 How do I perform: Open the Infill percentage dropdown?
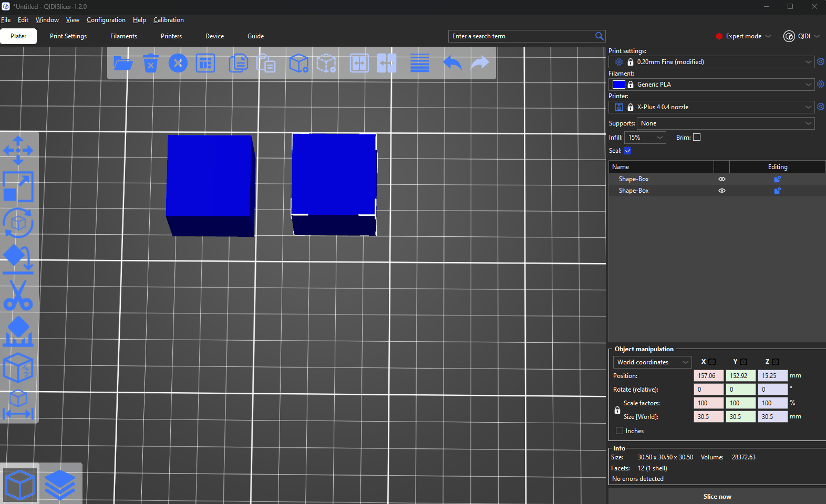[645, 138]
